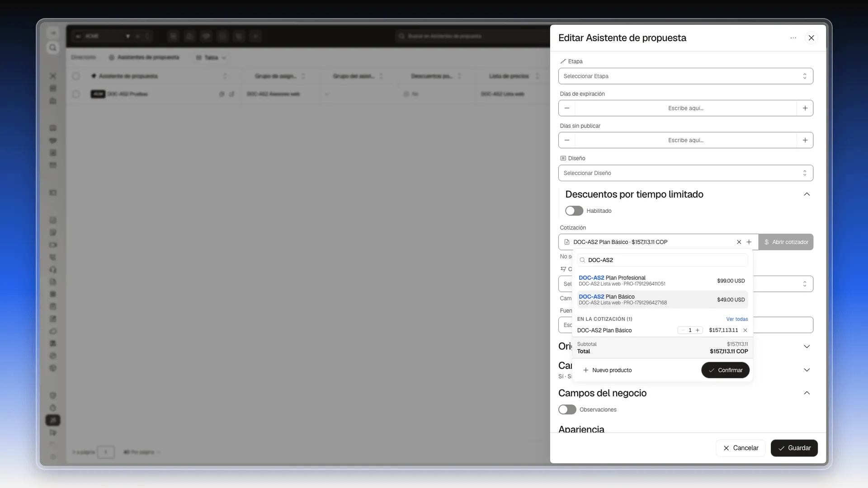Close the Editar Asistente de propuesta panel
The image size is (868, 488).
[x=811, y=38]
